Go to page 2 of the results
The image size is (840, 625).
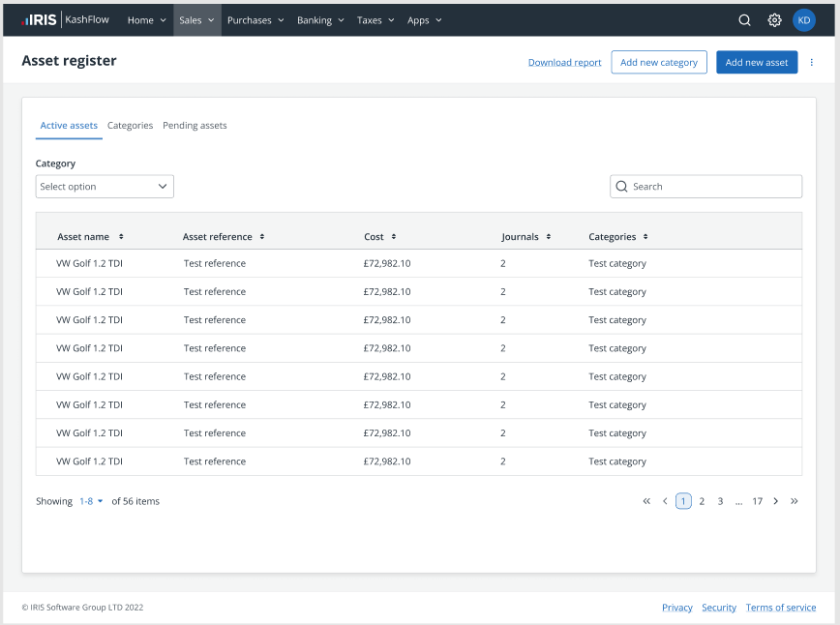702,501
